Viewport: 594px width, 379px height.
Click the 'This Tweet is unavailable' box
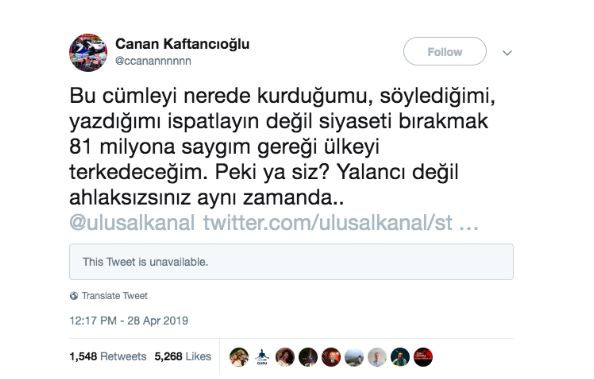pos(291,262)
